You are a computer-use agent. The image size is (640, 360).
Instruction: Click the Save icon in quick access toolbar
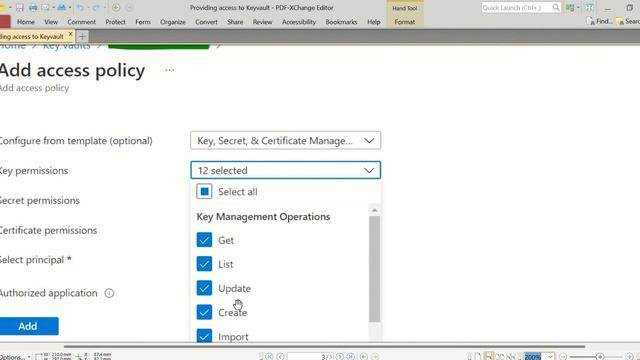click(x=19, y=7)
